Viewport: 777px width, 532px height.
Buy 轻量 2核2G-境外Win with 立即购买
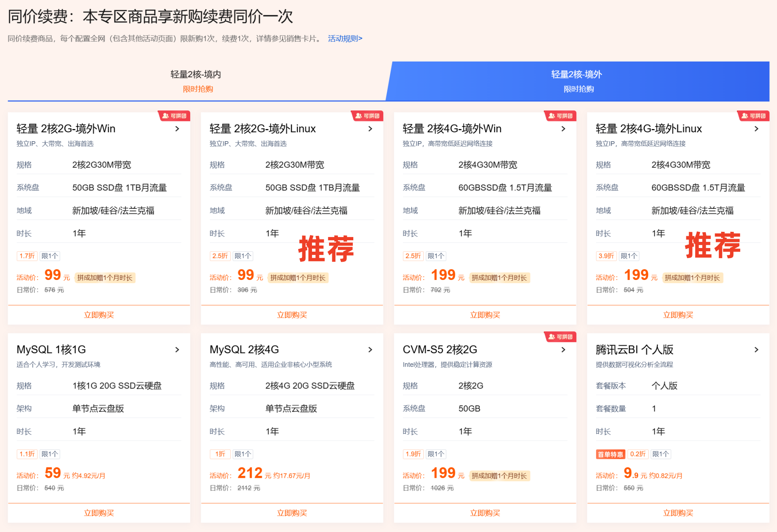click(x=99, y=315)
